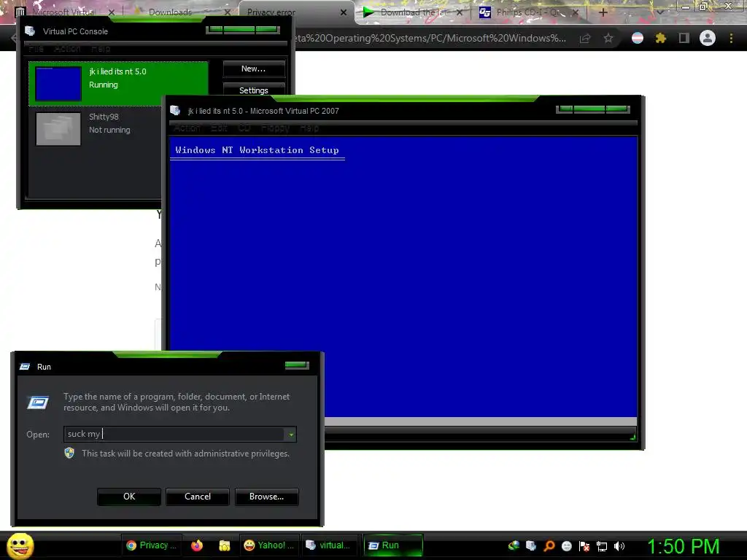The height and width of the screenshot is (560, 747).
Task: Open Chrome tab search chevron
Action: pyautogui.click(x=660, y=12)
